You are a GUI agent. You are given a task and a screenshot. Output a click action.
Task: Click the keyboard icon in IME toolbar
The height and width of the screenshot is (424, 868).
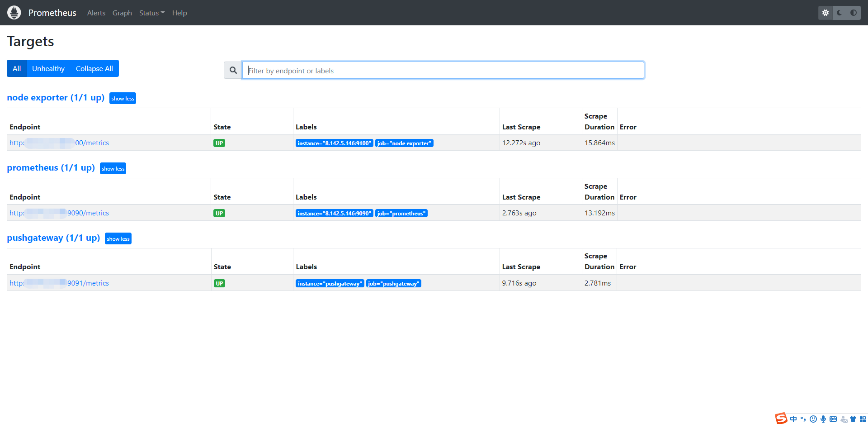[x=833, y=419]
